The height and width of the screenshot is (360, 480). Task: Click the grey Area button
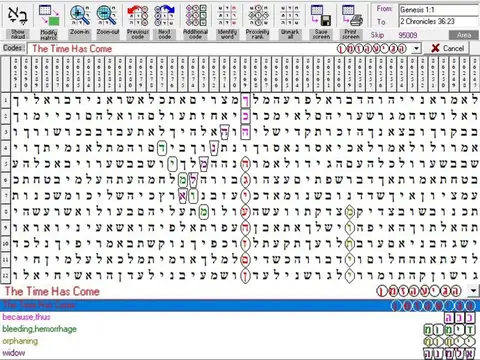(464, 35)
